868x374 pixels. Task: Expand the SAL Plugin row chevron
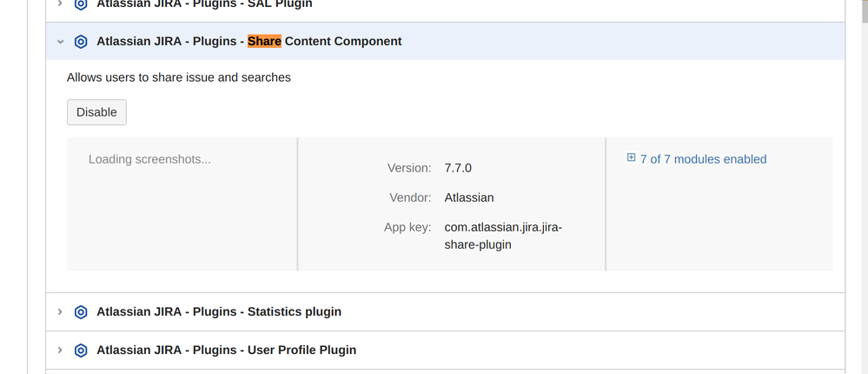(60, 3)
